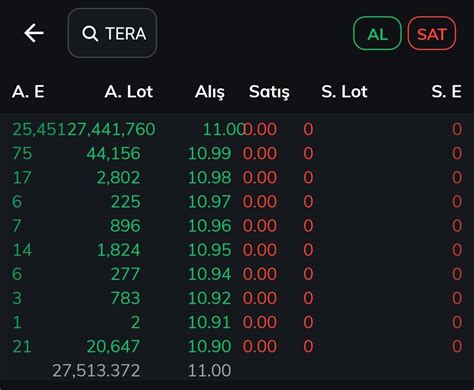474x390 pixels.
Task: Select the A. Lot column header
Action: click(129, 92)
